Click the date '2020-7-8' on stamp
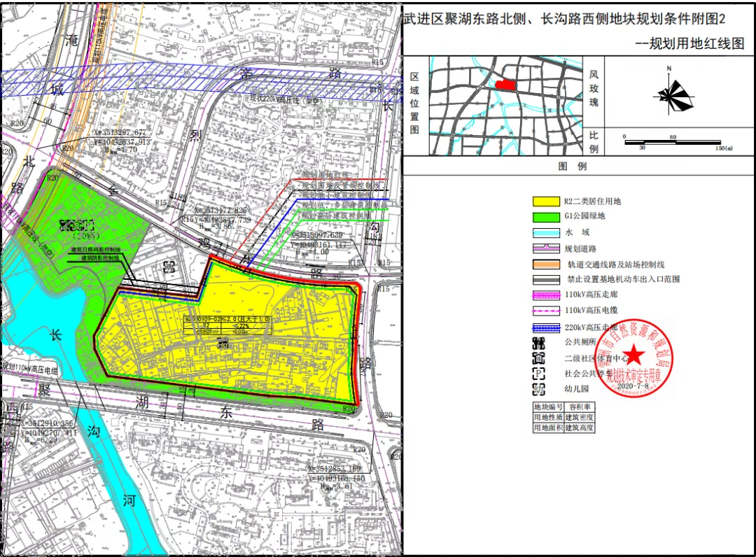This screenshot has height=557, width=756. click(633, 386)
